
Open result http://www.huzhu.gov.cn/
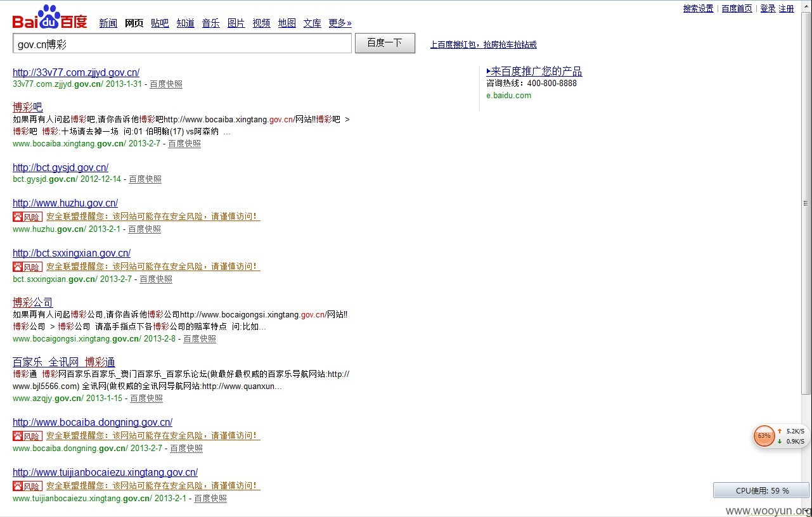tap(65, 203)
